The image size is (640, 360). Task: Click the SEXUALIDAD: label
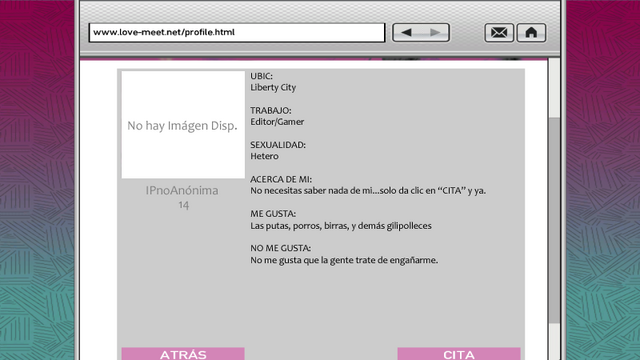tap(278, 145)
